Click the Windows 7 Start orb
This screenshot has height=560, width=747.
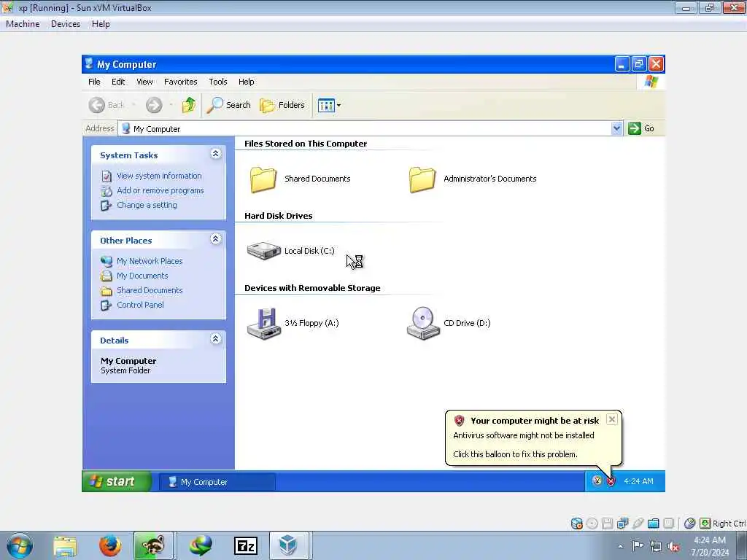(x=20, y=545)
